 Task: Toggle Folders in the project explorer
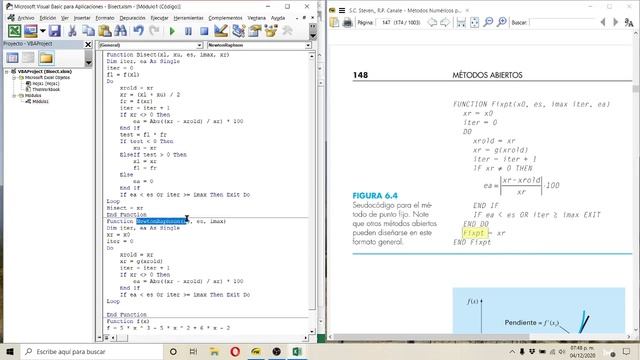[46, 58]
